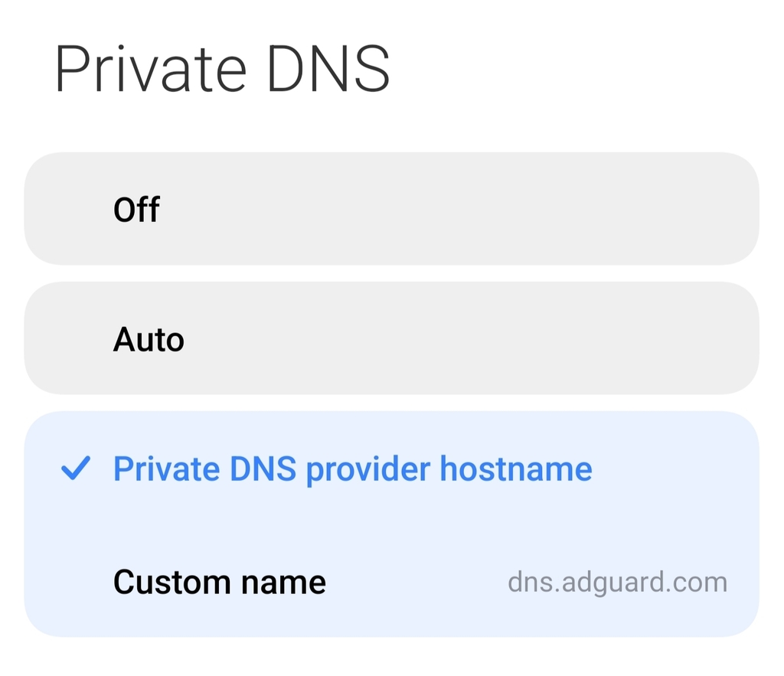Click the grey adguard hostname text
Viewport: 784px width, 676px height.
point(617,583)
